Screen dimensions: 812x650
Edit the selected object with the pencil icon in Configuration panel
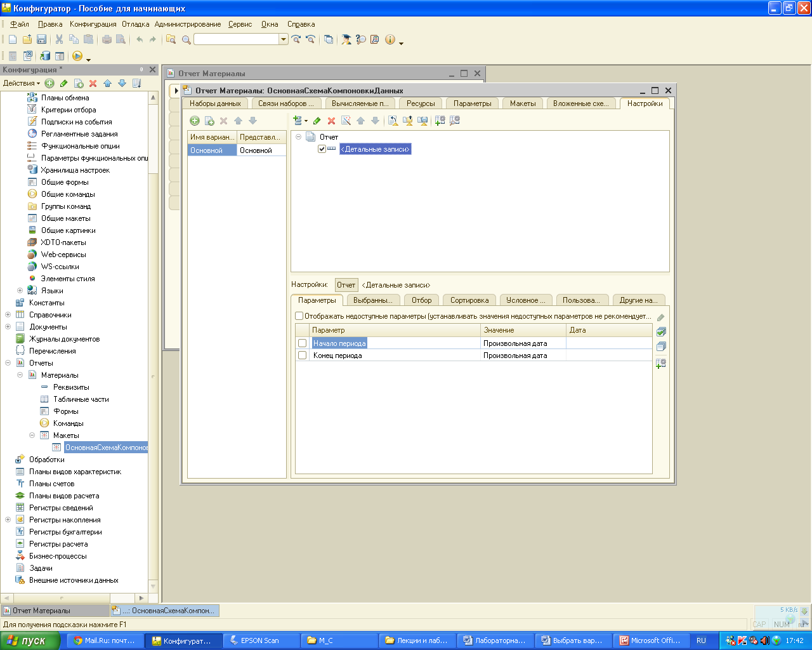tap(64, 83)
